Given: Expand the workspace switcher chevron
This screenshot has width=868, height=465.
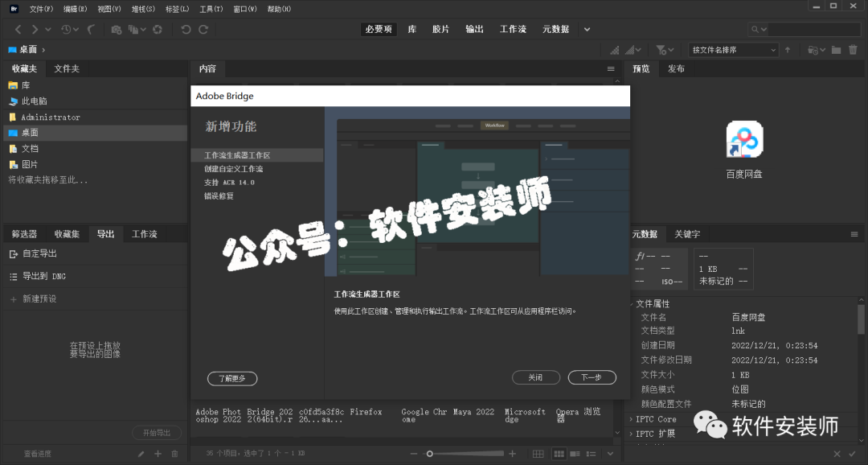Looking at the screenshot, I should [x=587, y=30].
